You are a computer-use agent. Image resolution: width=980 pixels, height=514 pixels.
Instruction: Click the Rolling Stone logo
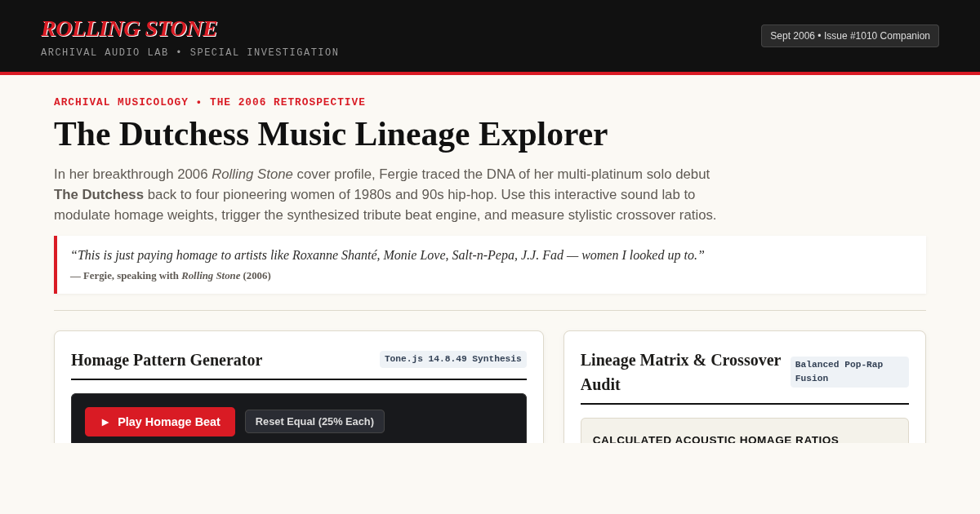[x=129, y=29]
